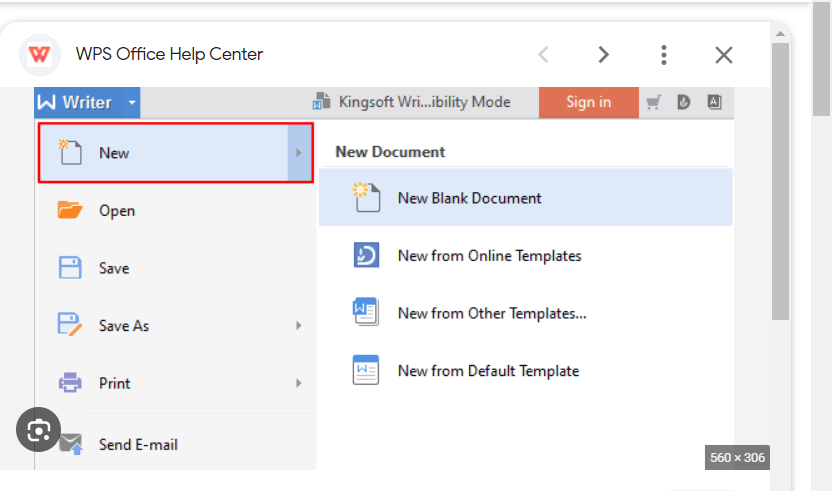Image resolution: width=832 pixels, height=491 pixels.
Task: Open the three-dot more options menu
Action: (664, 55)
